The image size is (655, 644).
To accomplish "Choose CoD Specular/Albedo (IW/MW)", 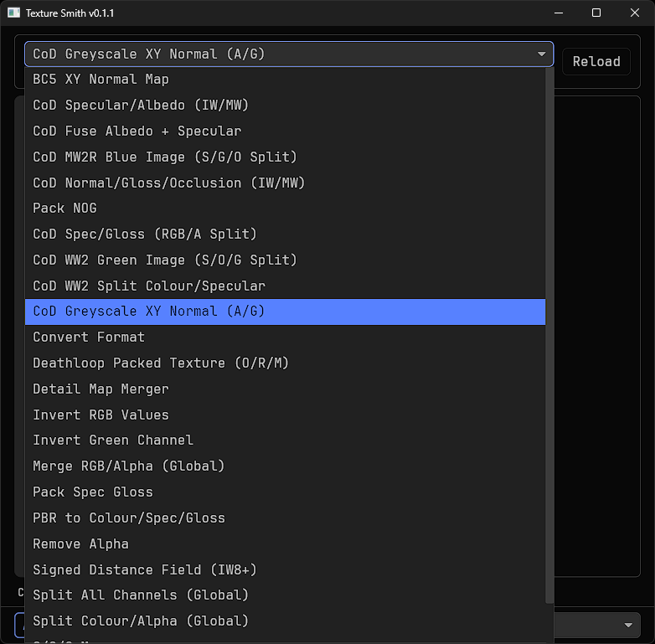I will 286,106.
